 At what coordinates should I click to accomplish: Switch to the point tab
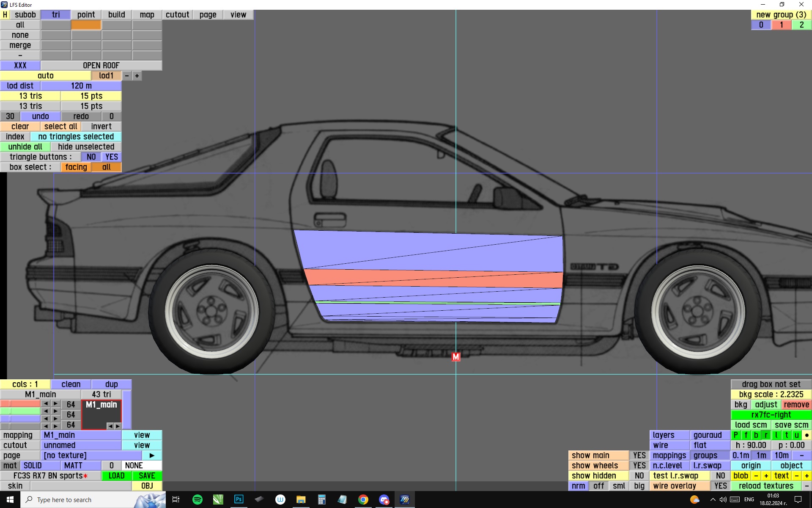coord(86,14)
